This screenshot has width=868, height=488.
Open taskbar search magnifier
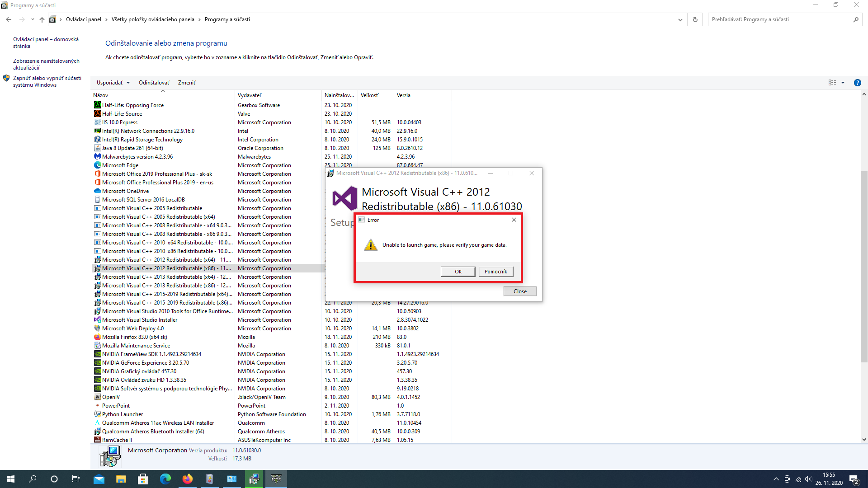33,479
